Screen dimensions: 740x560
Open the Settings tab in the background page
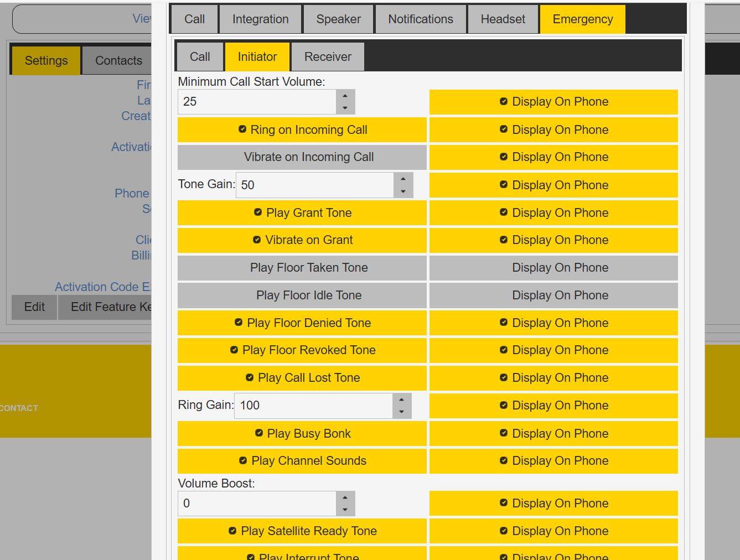46,60
